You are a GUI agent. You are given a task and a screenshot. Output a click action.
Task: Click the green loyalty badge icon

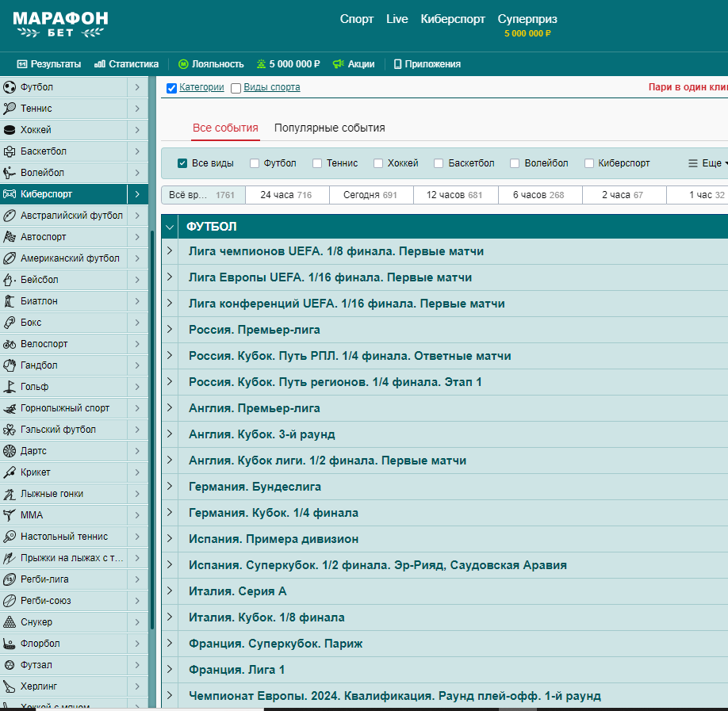point(183,64)
